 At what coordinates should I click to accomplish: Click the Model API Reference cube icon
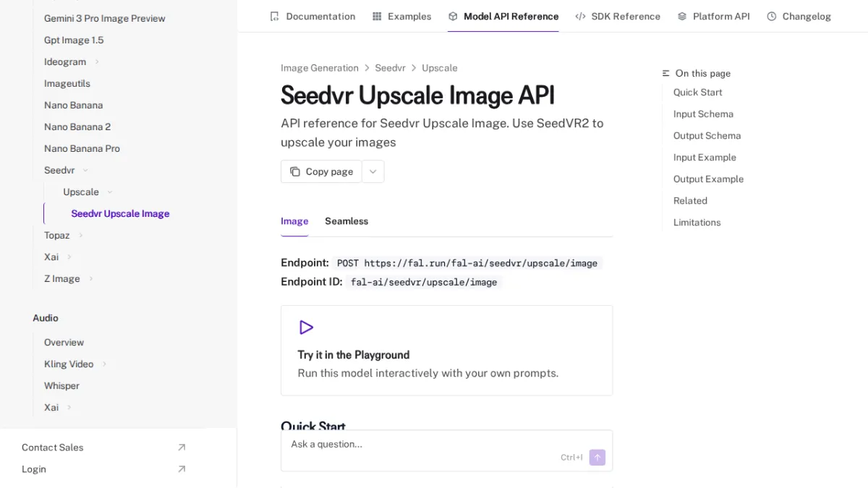pyautogui.click(x=453, y=16)
